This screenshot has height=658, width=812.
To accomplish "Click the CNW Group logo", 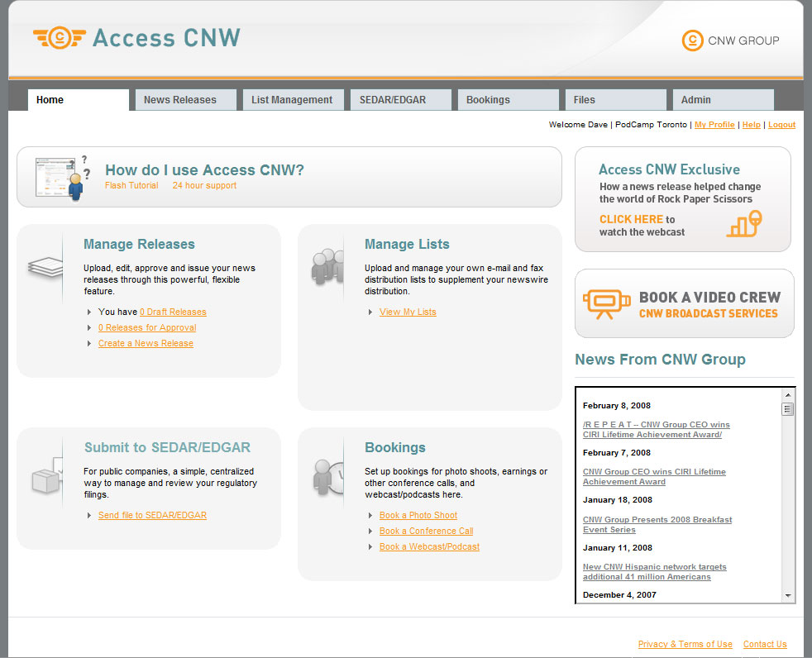I will tap(730, 41).
